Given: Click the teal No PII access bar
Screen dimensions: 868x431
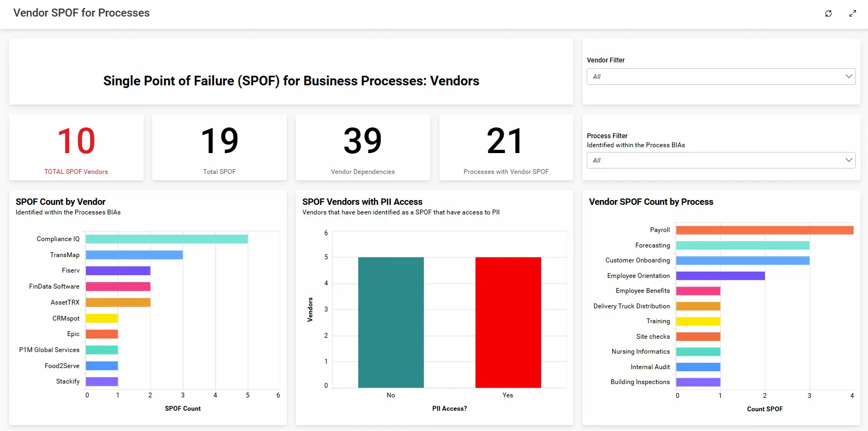Looking at the screenshot, I should point(391,322).
